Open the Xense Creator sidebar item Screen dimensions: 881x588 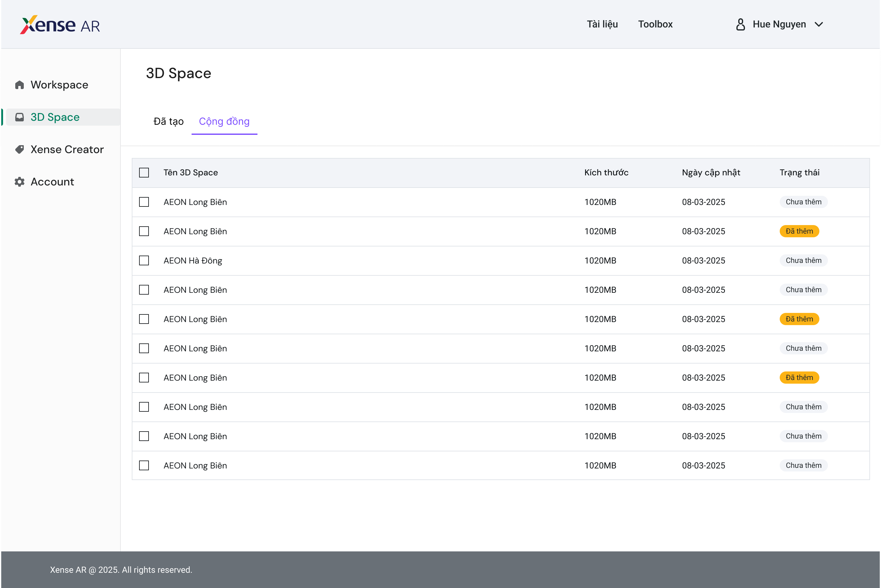click(x=67, y=150)
